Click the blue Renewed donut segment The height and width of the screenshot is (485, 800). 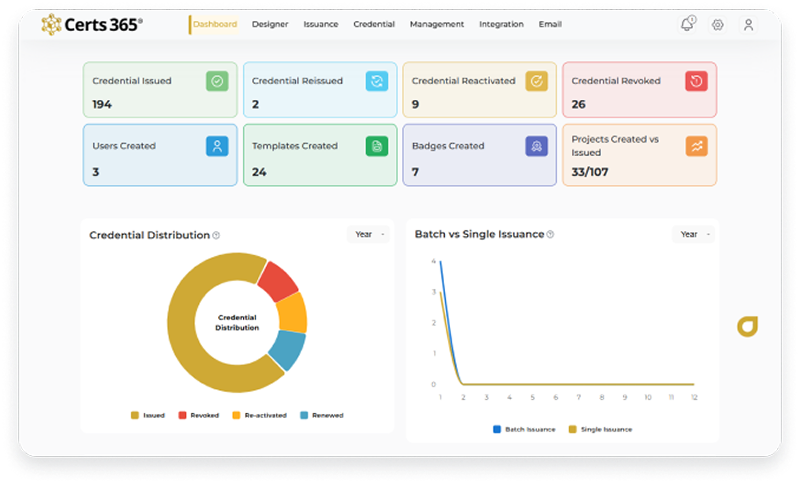(287, 349)
